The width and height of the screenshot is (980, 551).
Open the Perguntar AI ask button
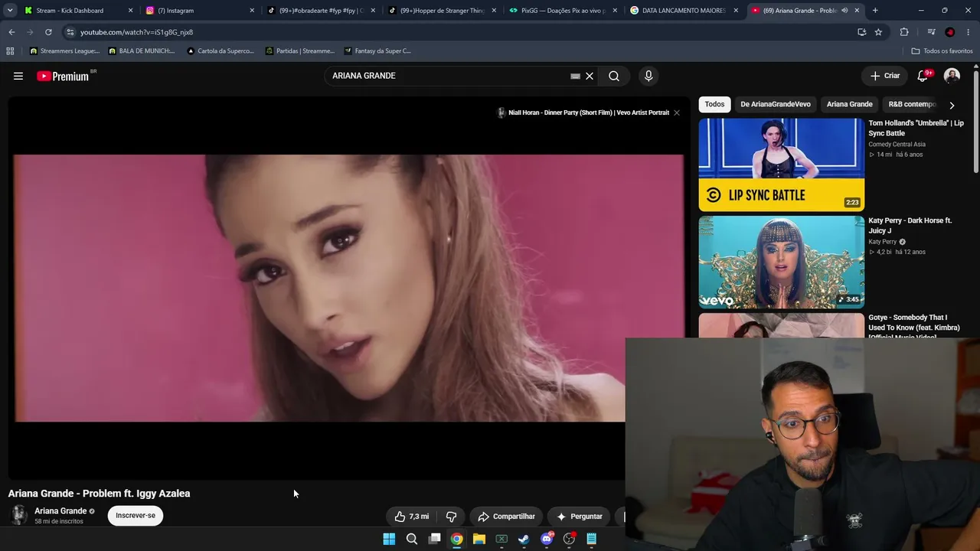tap(580, 517)
